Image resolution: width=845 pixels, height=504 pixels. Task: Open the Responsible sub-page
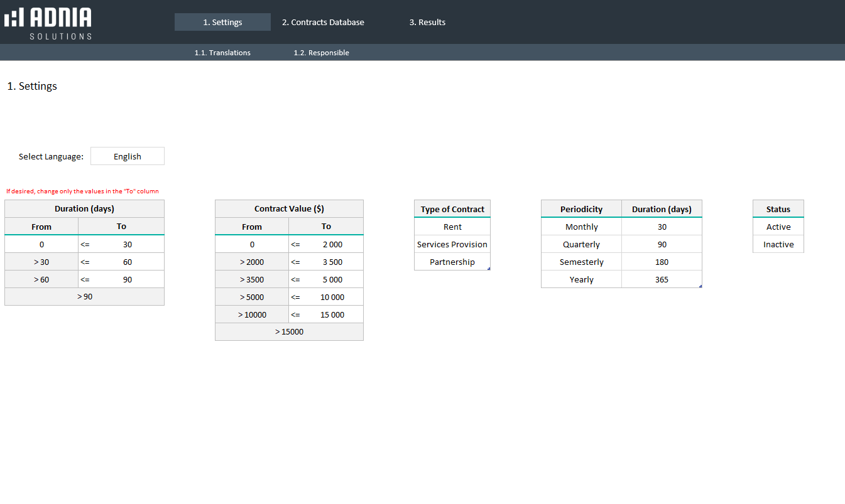tap(321, 53)
